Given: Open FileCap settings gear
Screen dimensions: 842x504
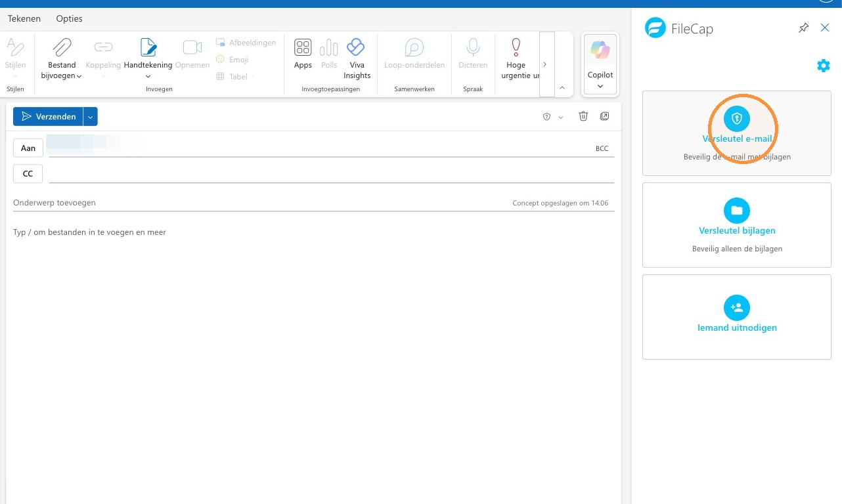Looking at the screenshot, I should (x=823, y=66).
